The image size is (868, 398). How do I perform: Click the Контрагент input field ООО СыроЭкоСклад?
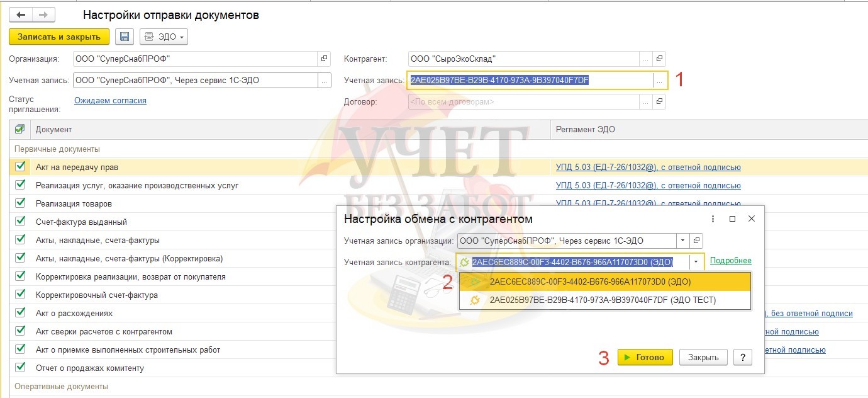[x=523, y=59]
